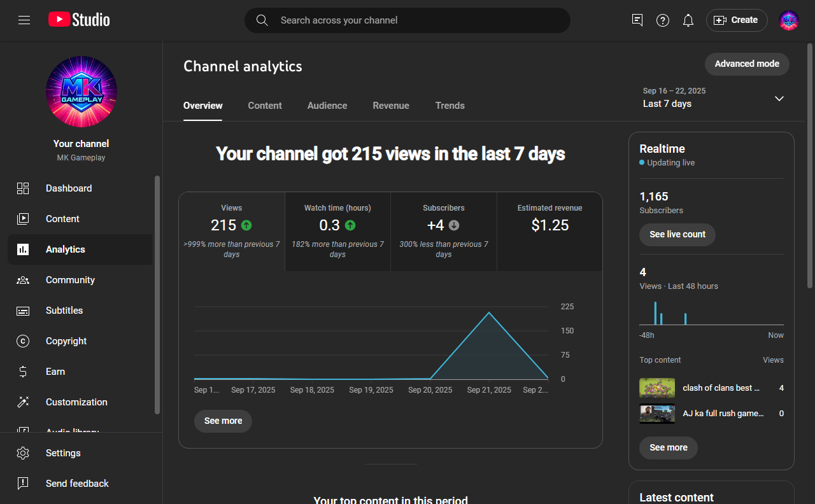Open the comments feedback icon in header
Image resolution: width=815 pixels, height=504 pixels.
coord(637,20)
